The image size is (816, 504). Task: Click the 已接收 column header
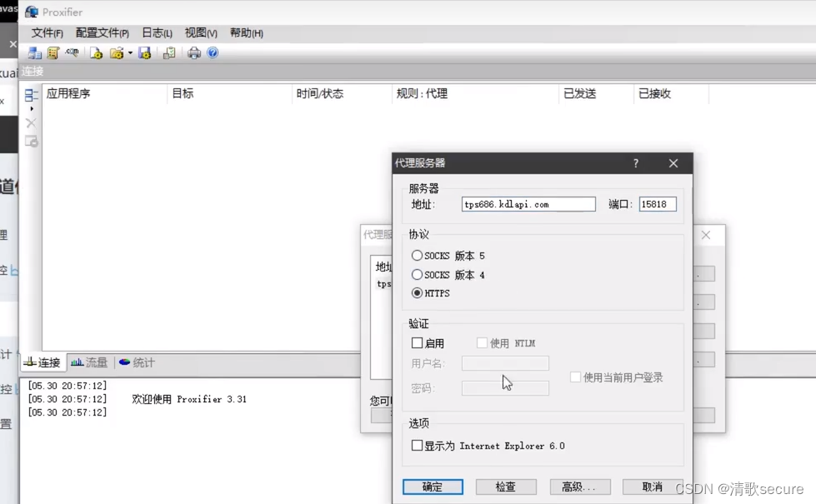tap(671, 93)
